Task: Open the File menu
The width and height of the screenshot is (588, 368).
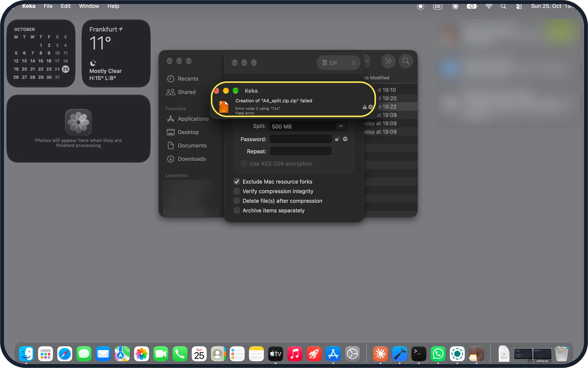Action: click(48, 6)
